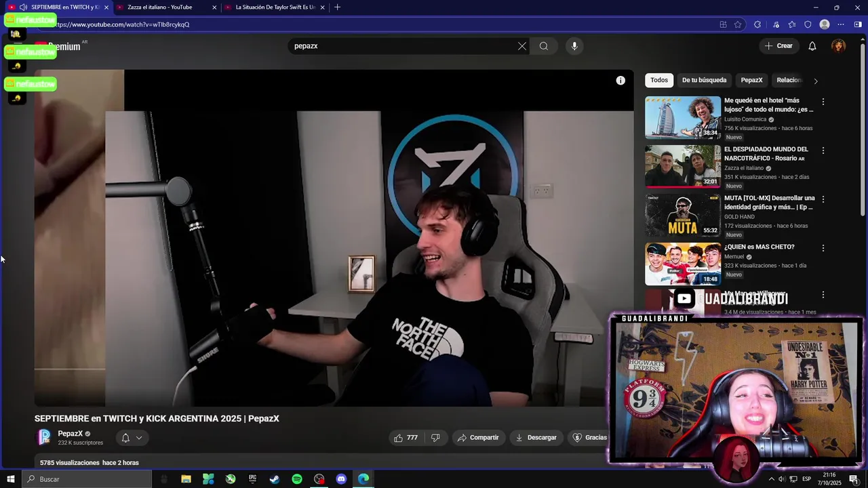This screenshot has width=868, height=488.
Task: Clear the pepazx search text
Action: pyautogui.click(x=522, y=46)
